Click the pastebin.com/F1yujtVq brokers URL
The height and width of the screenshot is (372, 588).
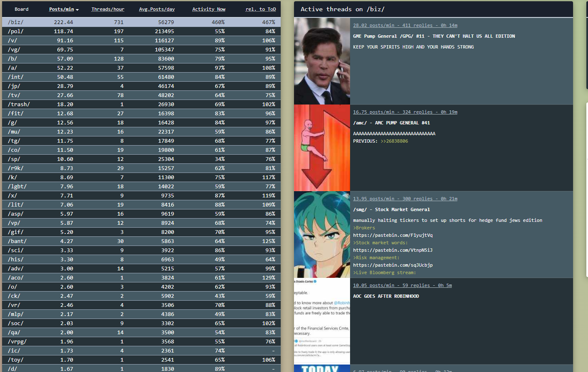pos(393,235)
